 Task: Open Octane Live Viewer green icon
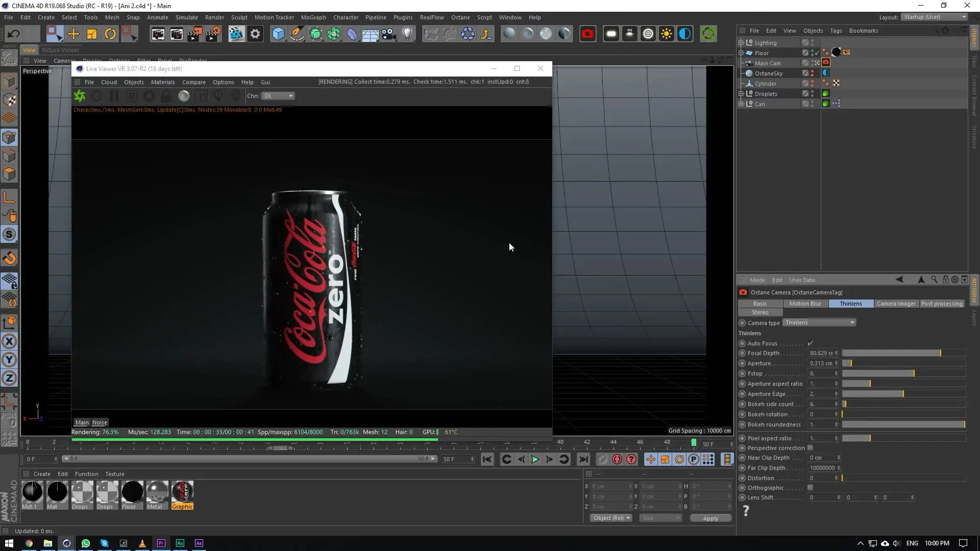[708, 34]
